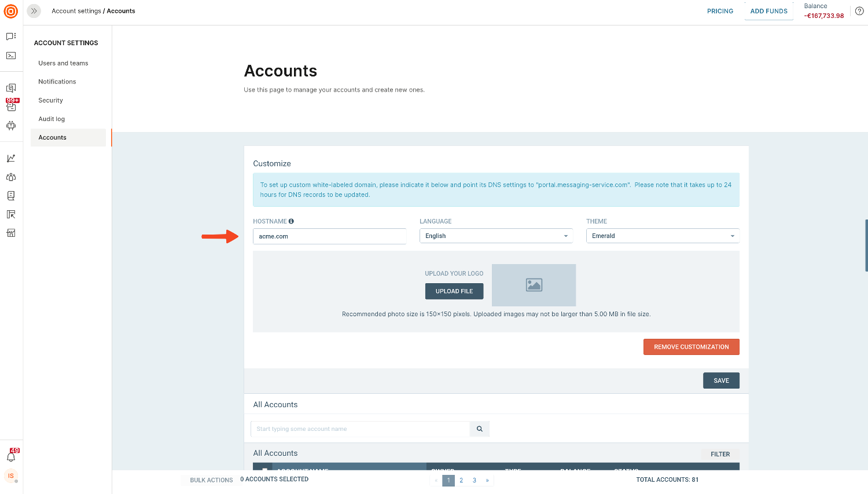This screenshot has height=494, width=868.
Task: Click the Hostname input field with acme.com
Action: coord(329,236)
